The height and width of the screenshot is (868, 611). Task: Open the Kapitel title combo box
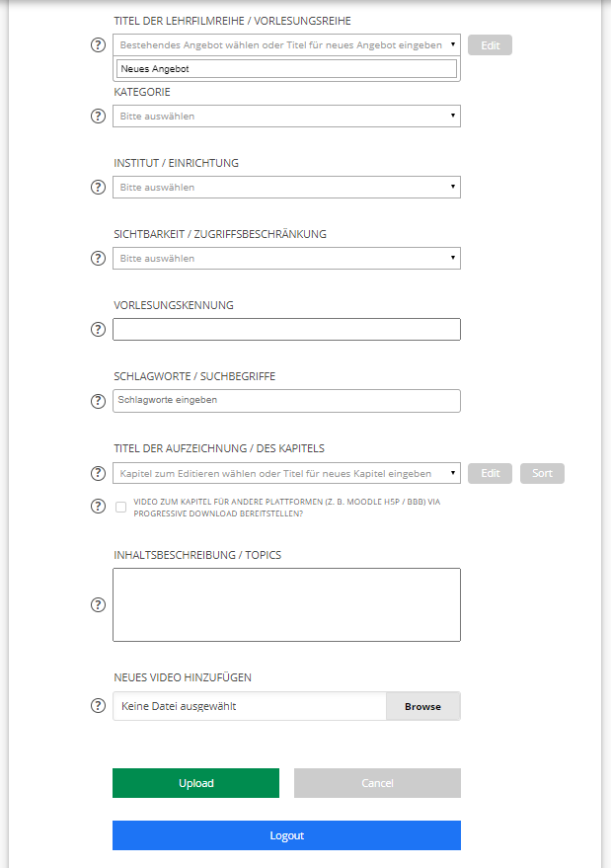coord(286,474)
